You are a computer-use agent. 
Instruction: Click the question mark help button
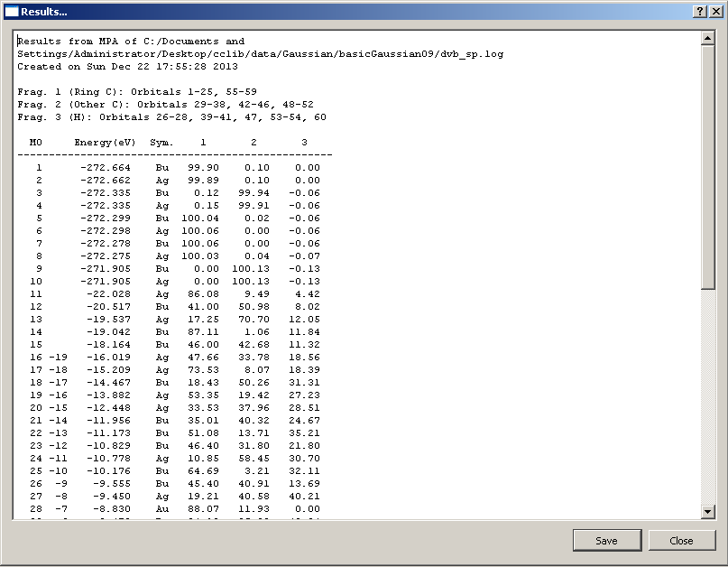(699, 11)
